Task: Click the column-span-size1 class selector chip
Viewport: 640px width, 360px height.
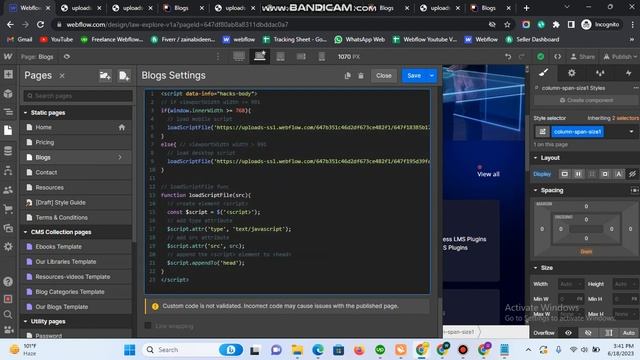Action: pyautogui.click(x=577, y=132)
